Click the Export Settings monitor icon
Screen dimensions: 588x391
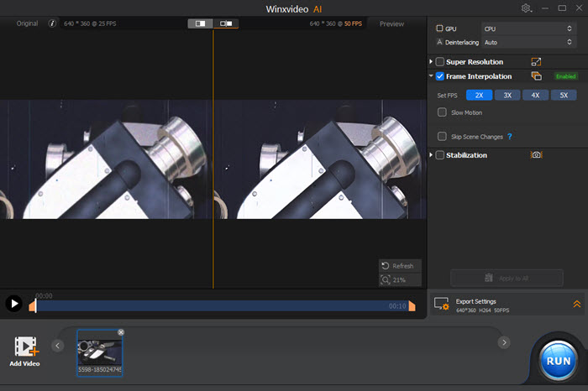[441, 304]
